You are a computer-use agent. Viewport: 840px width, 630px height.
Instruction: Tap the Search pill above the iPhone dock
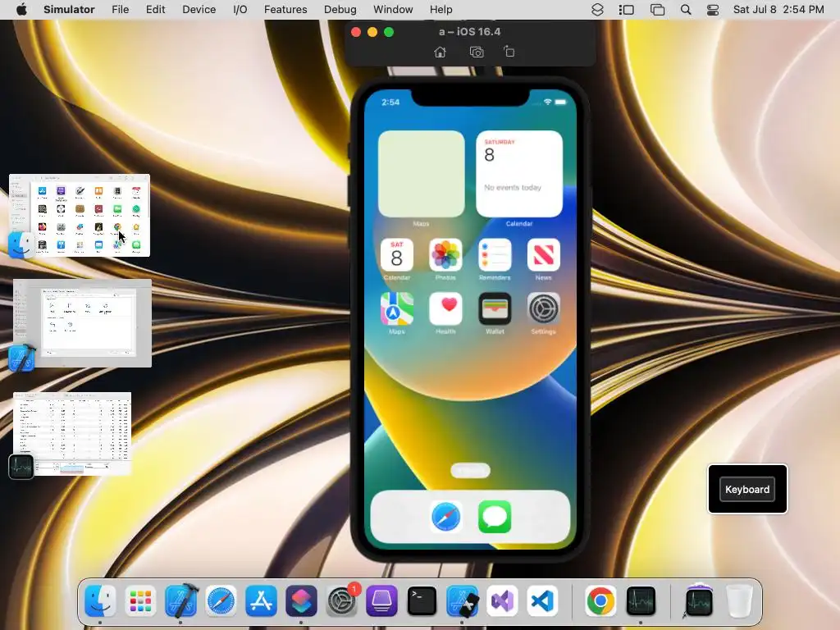point(470,470)
